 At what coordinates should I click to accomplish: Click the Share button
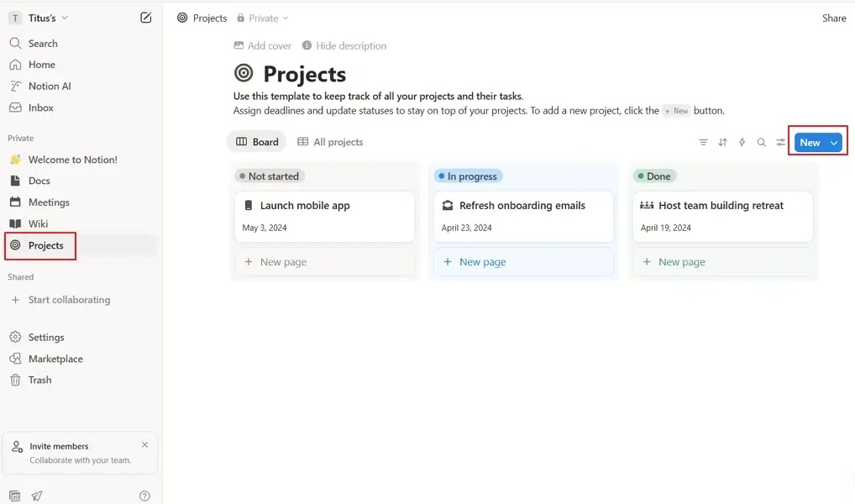pos(833,18)
